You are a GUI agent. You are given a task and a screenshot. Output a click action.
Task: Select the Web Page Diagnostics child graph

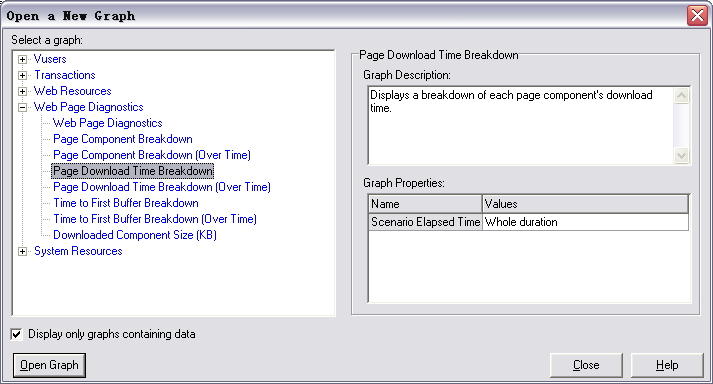[108, 123]
